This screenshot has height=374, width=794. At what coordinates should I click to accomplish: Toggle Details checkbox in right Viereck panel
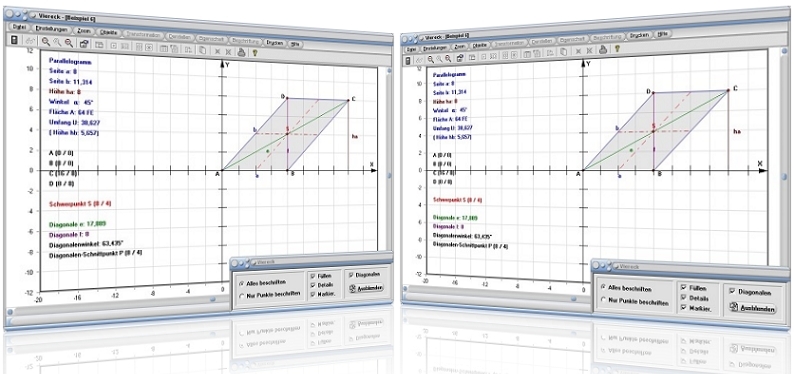[684, 298]
